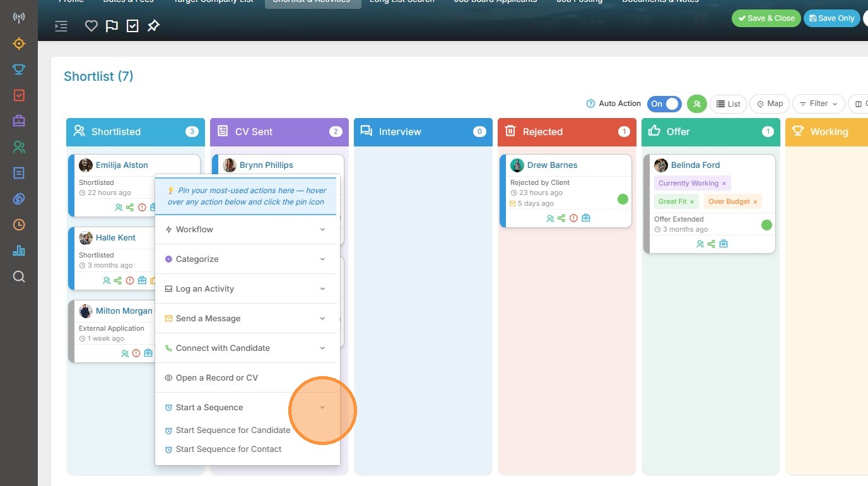The height and width of the screenshot is (486, 868).
Task: Open the blue document list sidebar icon
Action: pos(19,173)
